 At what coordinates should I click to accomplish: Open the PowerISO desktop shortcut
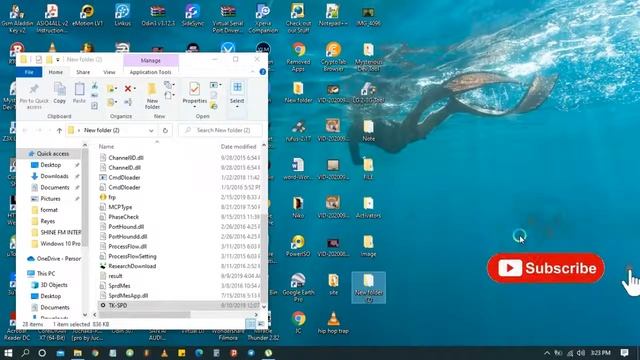tap(298, 245)
